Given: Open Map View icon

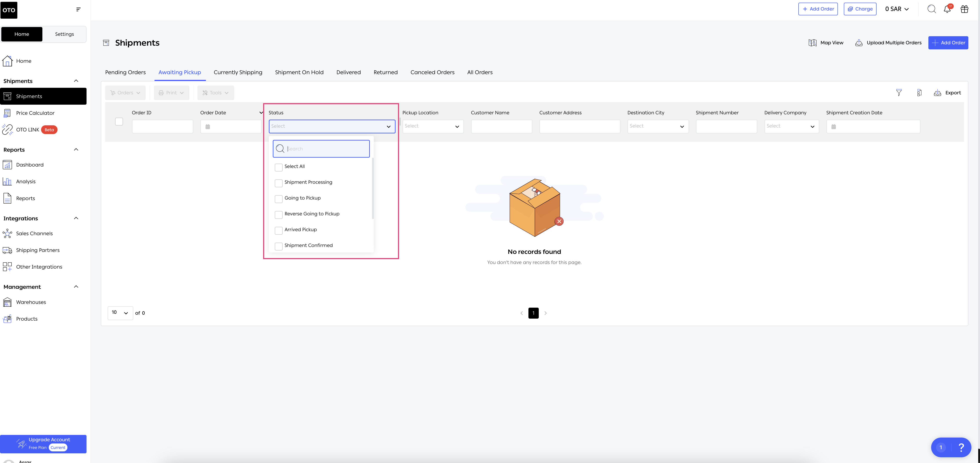Looking at the screenshot, I should click(x=812, y=43).
